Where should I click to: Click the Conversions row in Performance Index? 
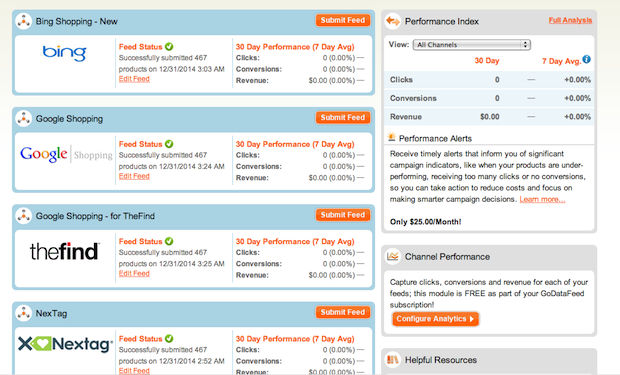489,98
